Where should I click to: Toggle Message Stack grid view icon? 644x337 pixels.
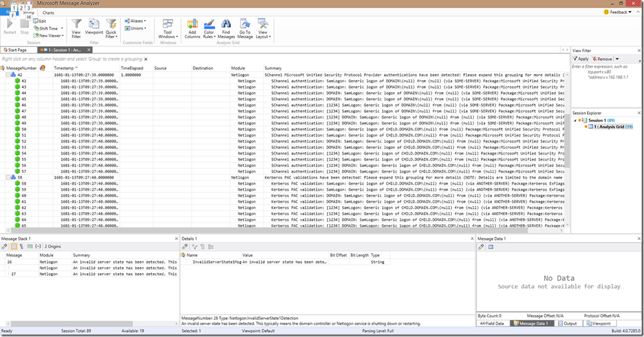point(14,246)
